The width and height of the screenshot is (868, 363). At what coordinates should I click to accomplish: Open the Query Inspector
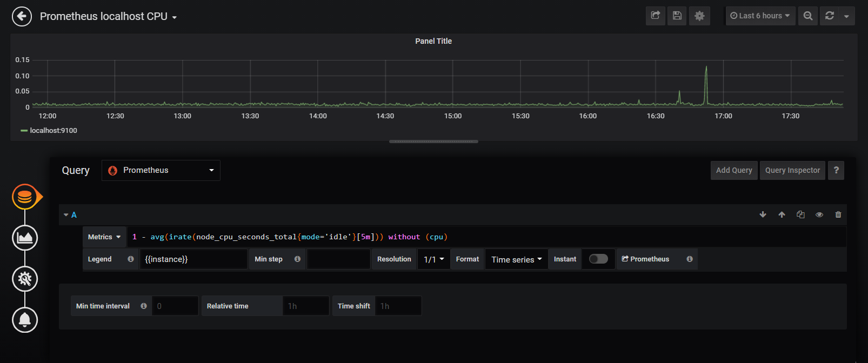pyautogui.click(x=792, y=170)
